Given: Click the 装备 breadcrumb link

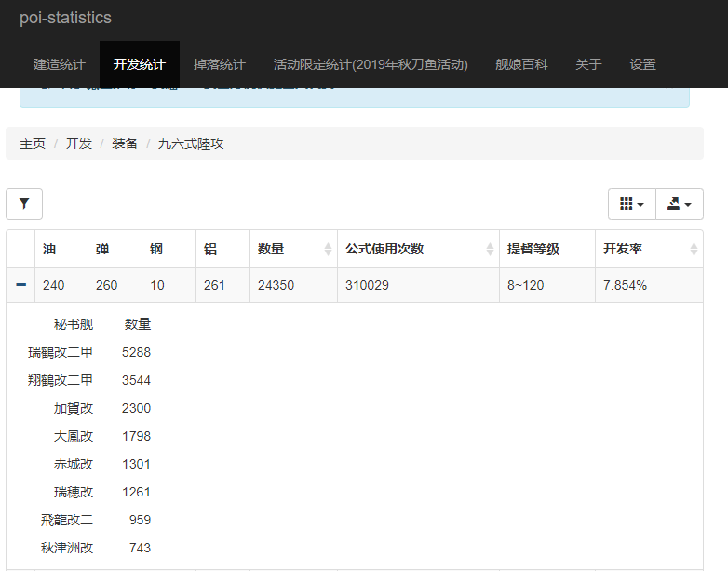Looking at the screenshot, I should point(125,143).
